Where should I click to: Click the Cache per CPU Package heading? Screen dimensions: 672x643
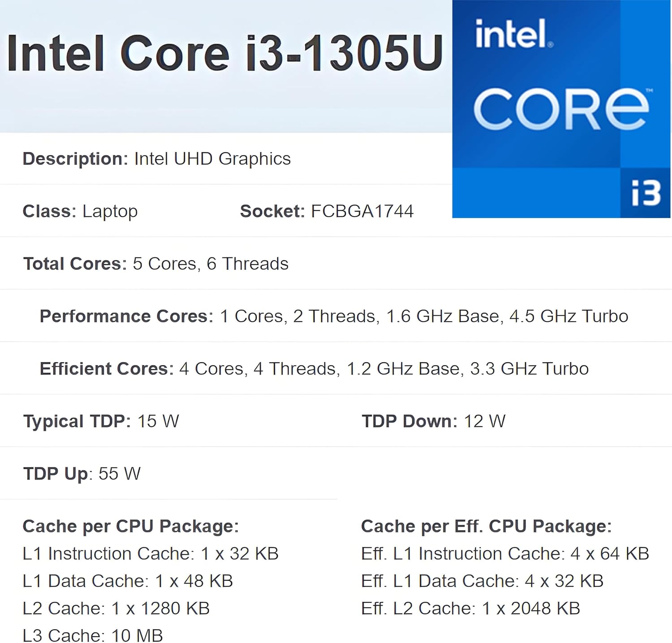click(131, 527)
